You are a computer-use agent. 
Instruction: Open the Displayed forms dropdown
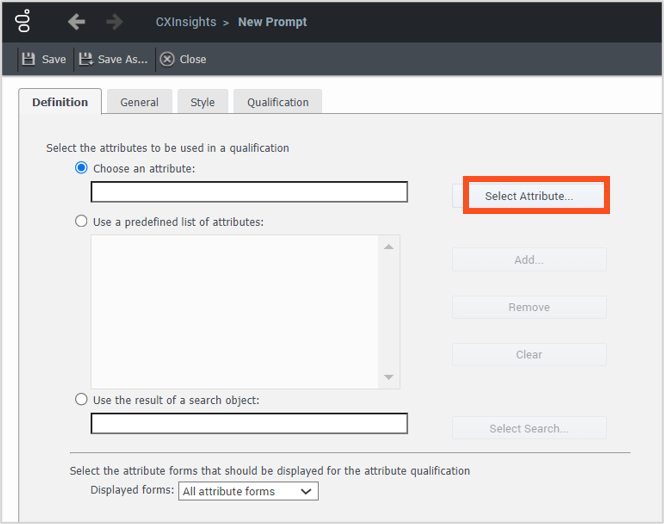(x=248, y=491)
